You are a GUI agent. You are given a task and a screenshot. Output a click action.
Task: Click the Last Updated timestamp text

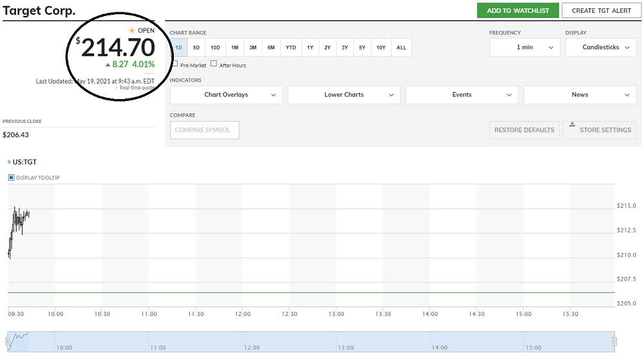(x=95, y=81)
